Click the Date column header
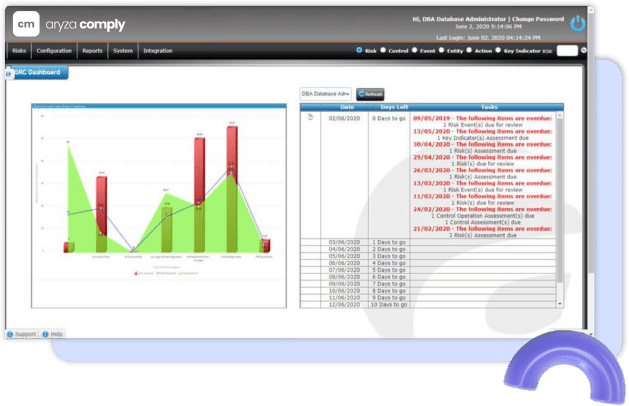This screenshot has height=406, width=629. tap(347, 107)
